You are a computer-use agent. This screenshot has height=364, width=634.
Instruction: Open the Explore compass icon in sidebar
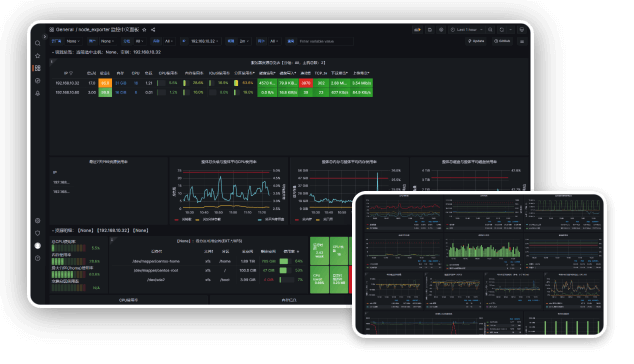[x=38, y=81]
